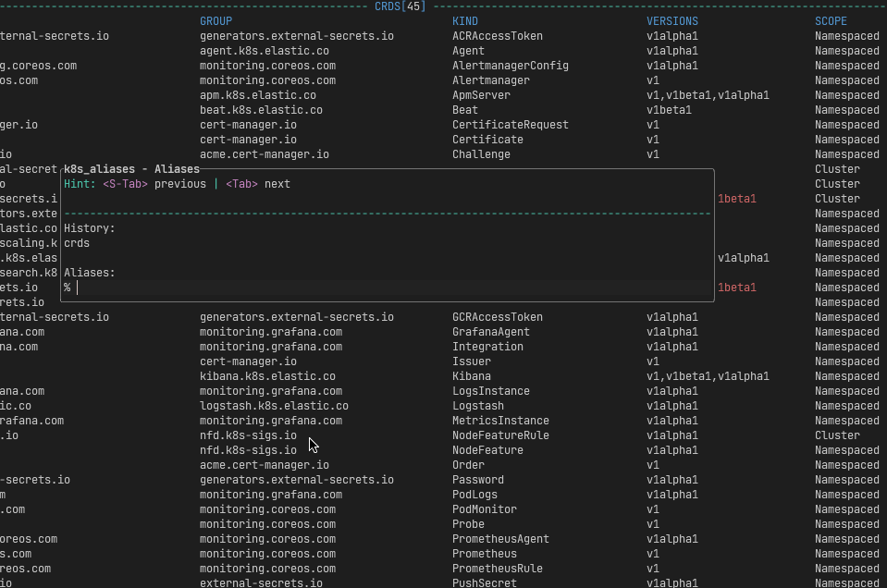Select the AlertmanagerConfig kind cell
887x588 pixels.
coord(511,66)
